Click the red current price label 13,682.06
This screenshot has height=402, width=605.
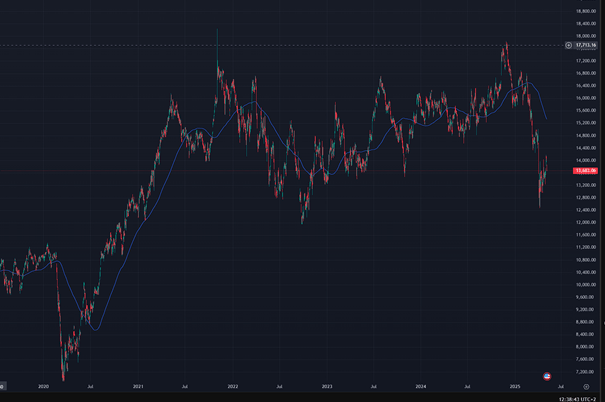coord(585,171)
